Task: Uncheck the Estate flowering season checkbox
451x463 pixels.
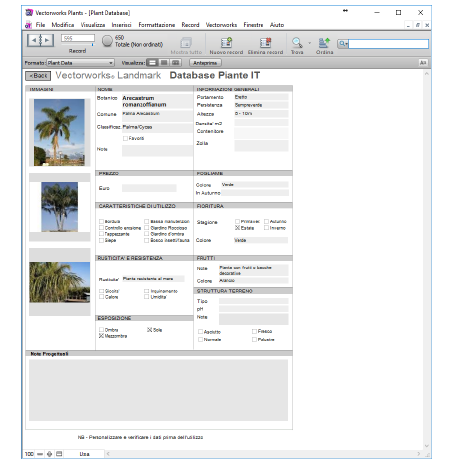Action: [238, 228]
